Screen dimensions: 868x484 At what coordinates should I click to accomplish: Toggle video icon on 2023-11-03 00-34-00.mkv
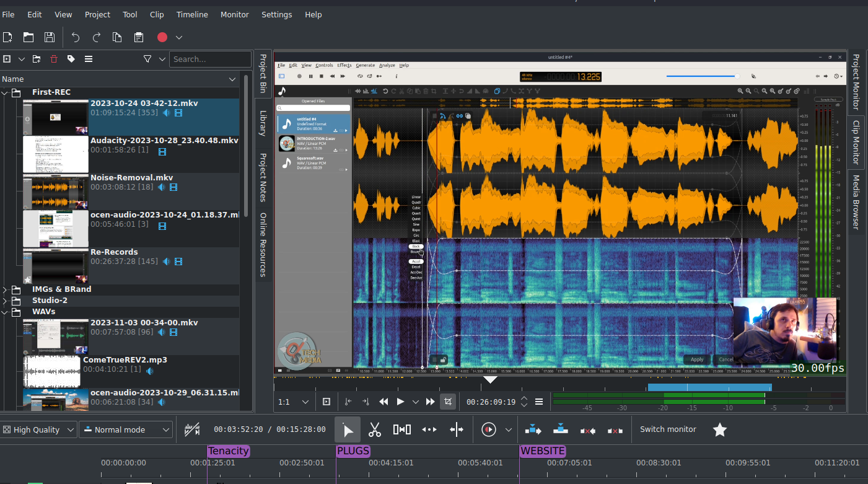[173, 332]
